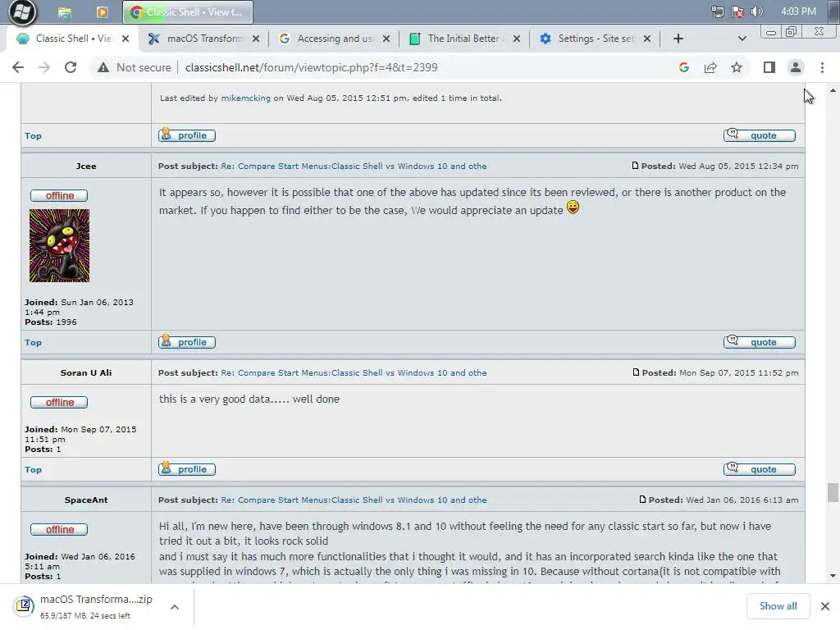This screenshot has width=840, height=630.
Task: Close the Classic Shell tab
Action: click(126, 39)
